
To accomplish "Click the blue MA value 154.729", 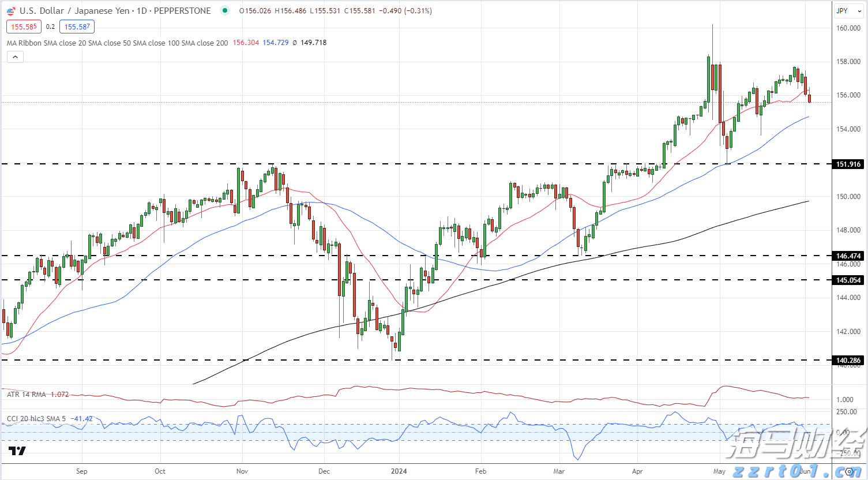I will click(x=276, y=43).
